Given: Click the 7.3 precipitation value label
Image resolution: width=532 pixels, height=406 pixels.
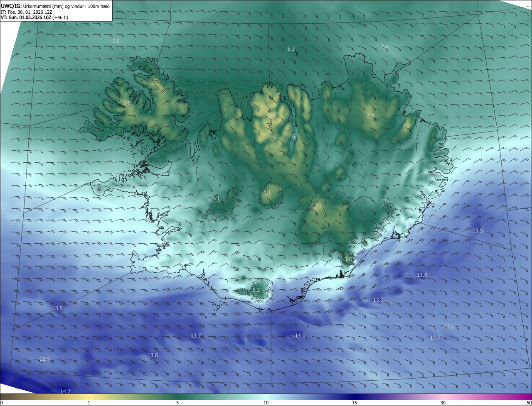Looking at the screenshot, I should (116, 41).
